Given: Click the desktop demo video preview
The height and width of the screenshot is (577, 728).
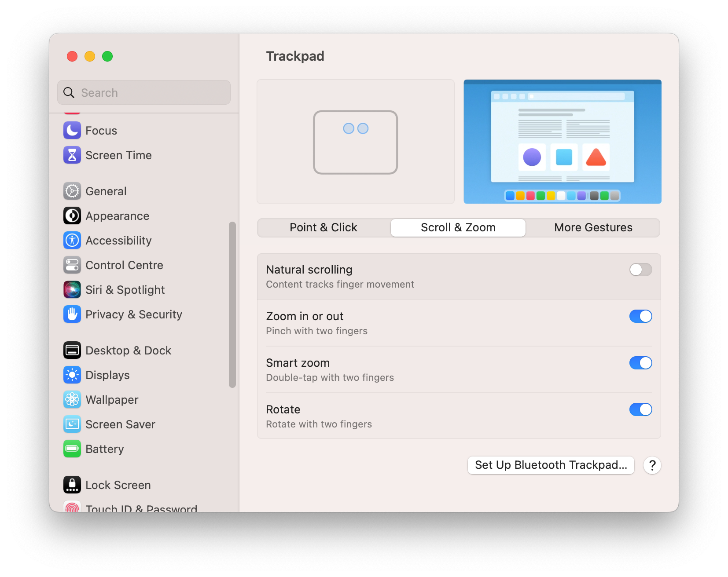Looking at the screenshot, I should [563, 142].
